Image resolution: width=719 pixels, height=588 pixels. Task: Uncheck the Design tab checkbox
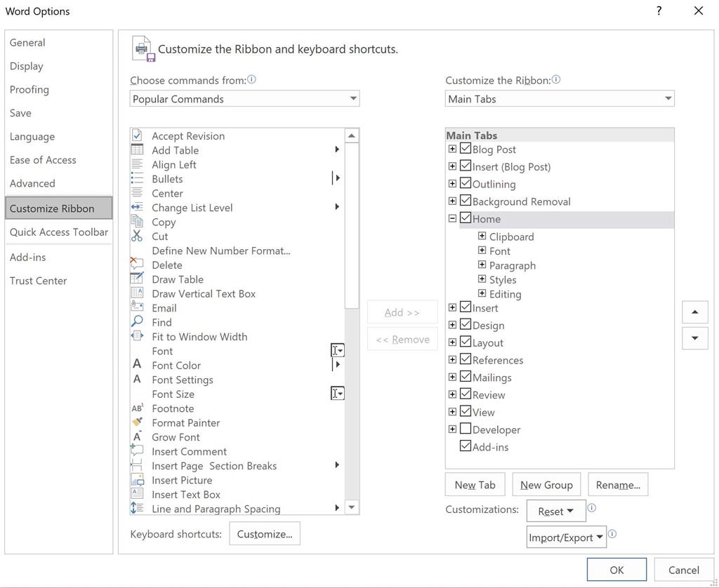tap(466, 324)
